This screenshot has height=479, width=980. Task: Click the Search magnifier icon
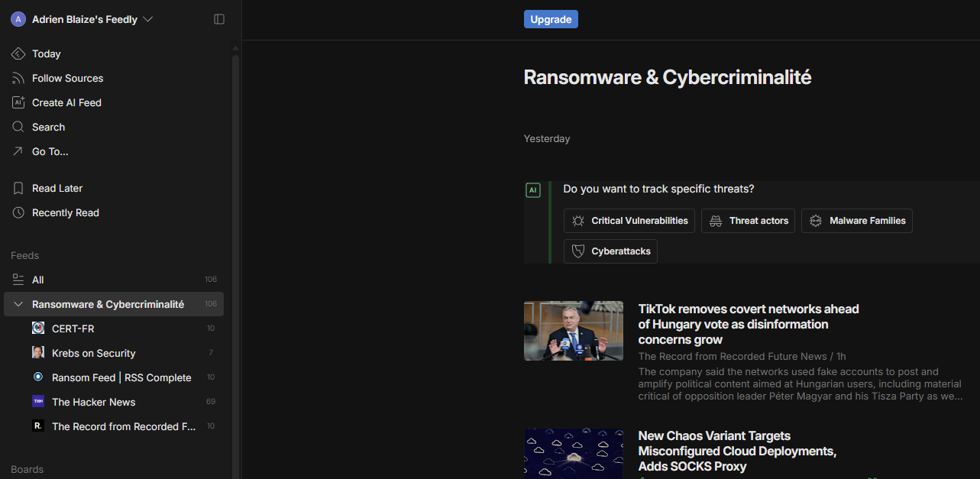18,127
